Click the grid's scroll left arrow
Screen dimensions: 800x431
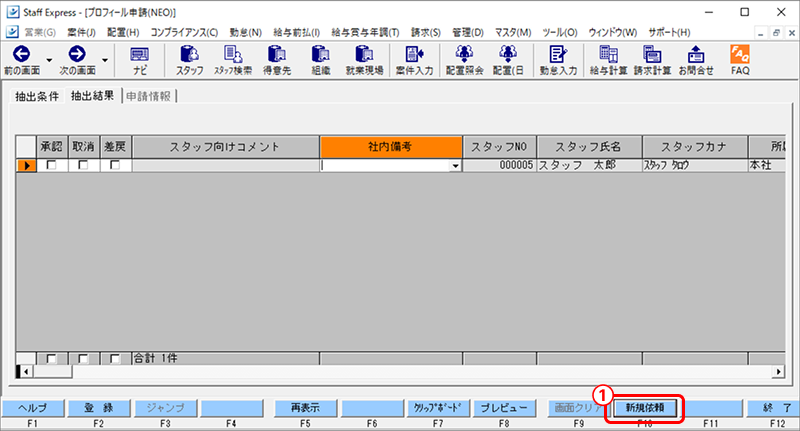(26, 372)
